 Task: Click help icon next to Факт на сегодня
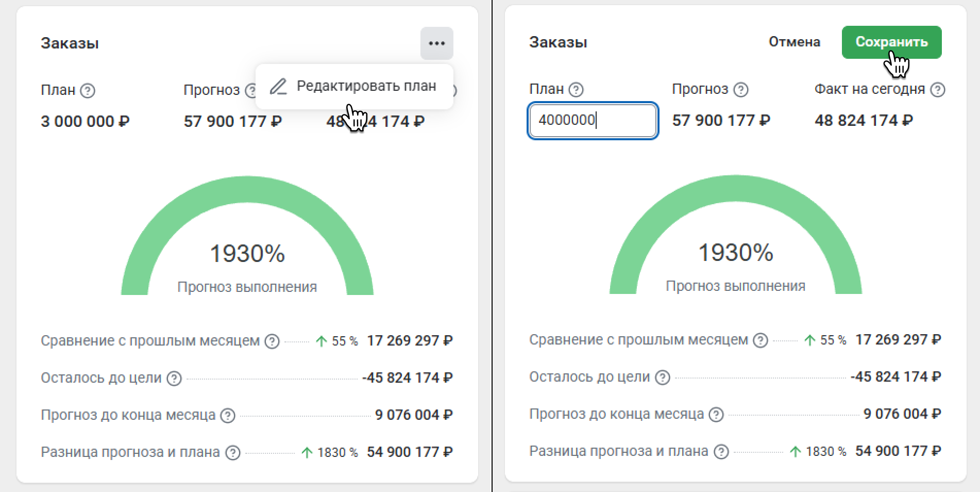coord(938,90)
